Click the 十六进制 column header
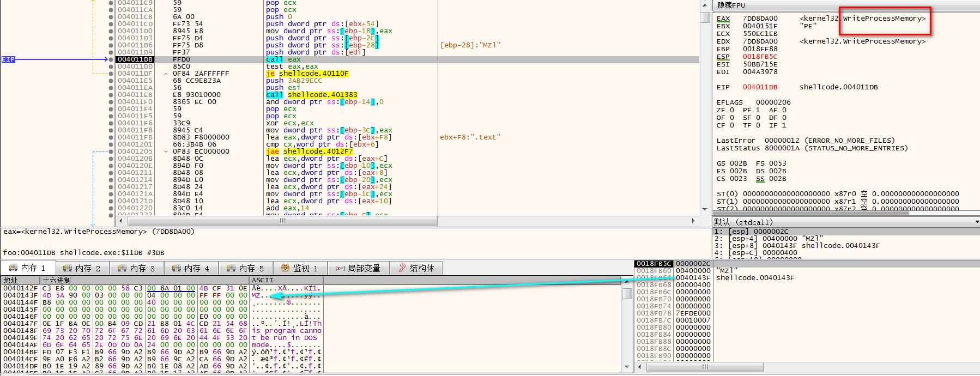The width and height of the screenshot is (980, 376). 57,280
